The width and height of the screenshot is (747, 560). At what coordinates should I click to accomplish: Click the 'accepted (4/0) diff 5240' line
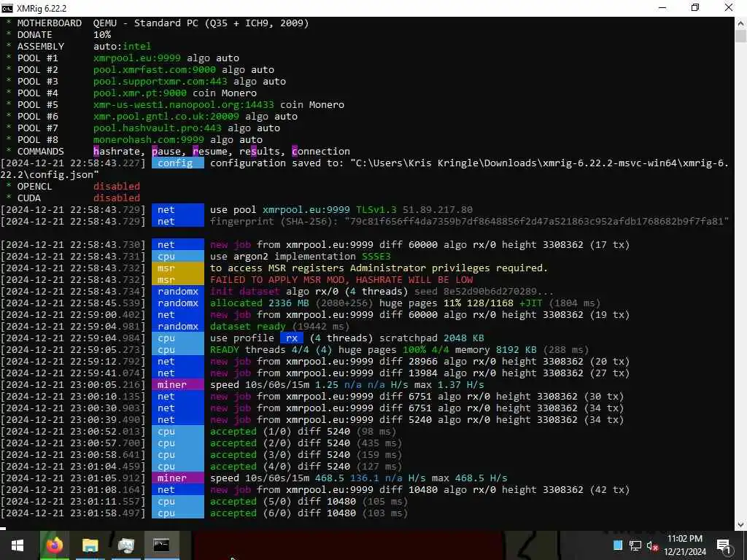tap(306, 467)
